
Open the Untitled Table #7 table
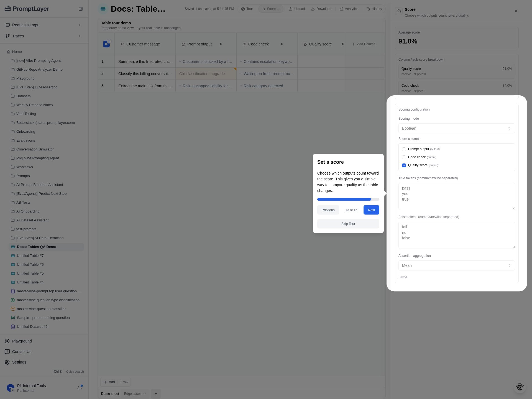tap(30, 256)
